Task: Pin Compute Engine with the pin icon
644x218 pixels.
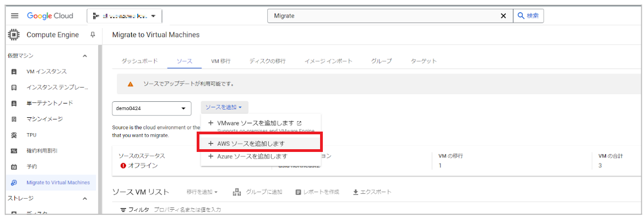Action: tap(93, 35)
